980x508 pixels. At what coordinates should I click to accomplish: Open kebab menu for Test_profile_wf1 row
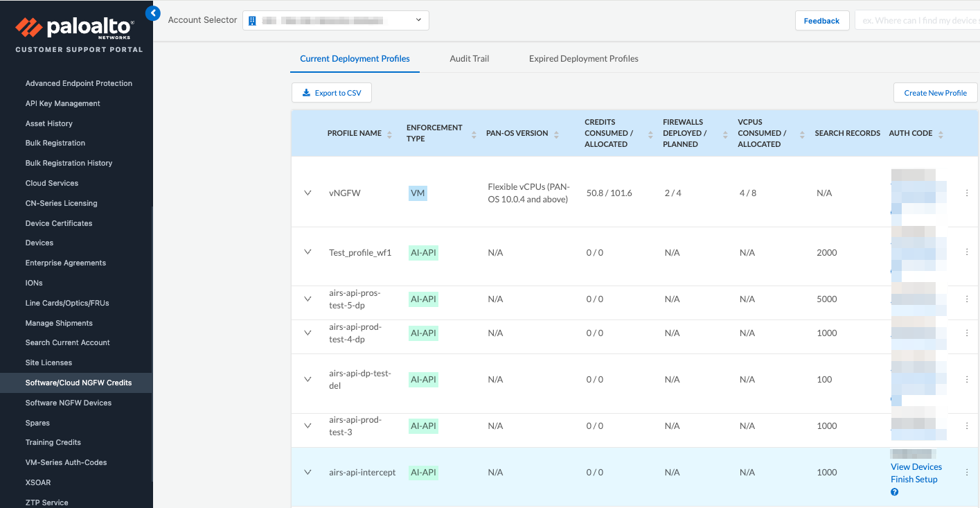pos(967,253)
